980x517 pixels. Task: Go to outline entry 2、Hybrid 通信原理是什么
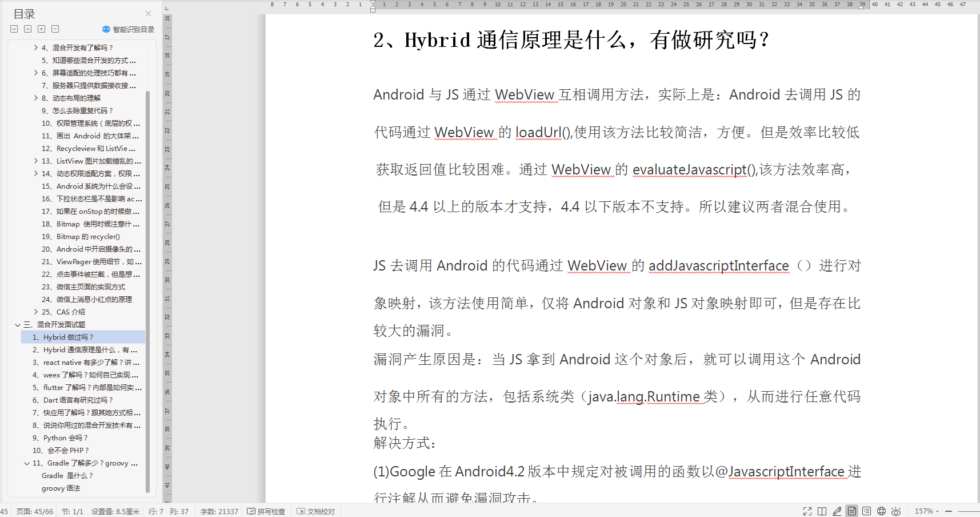click(85, 350)
